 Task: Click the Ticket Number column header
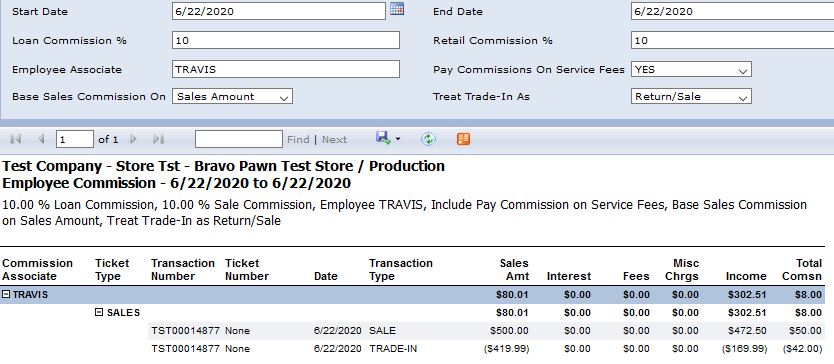247,270
